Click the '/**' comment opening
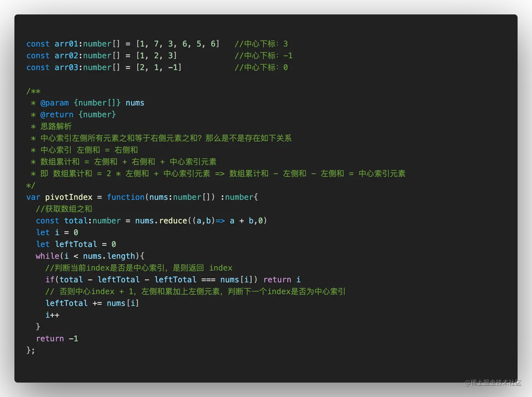The height and width of the screenshot is (397, 532). 33,91
